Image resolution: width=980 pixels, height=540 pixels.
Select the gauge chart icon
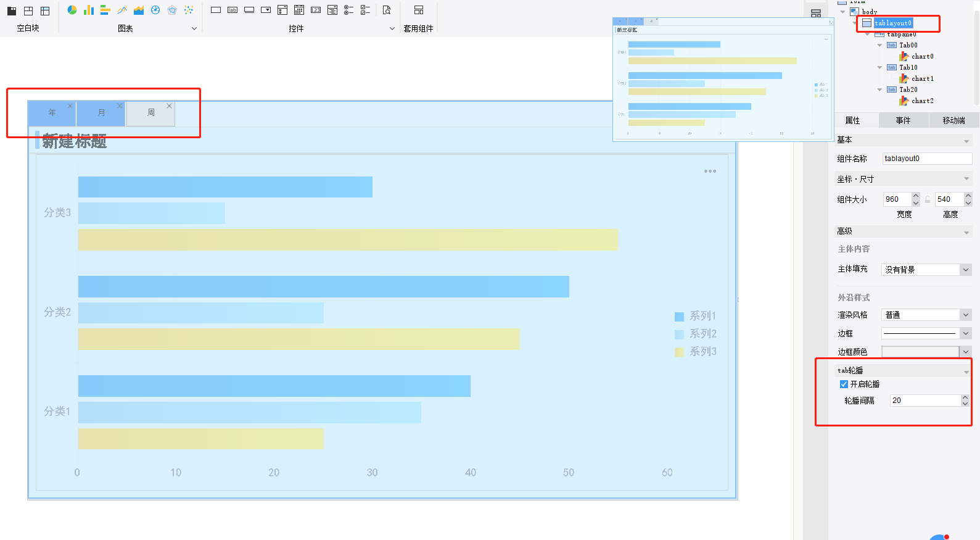tap(155, 10)
